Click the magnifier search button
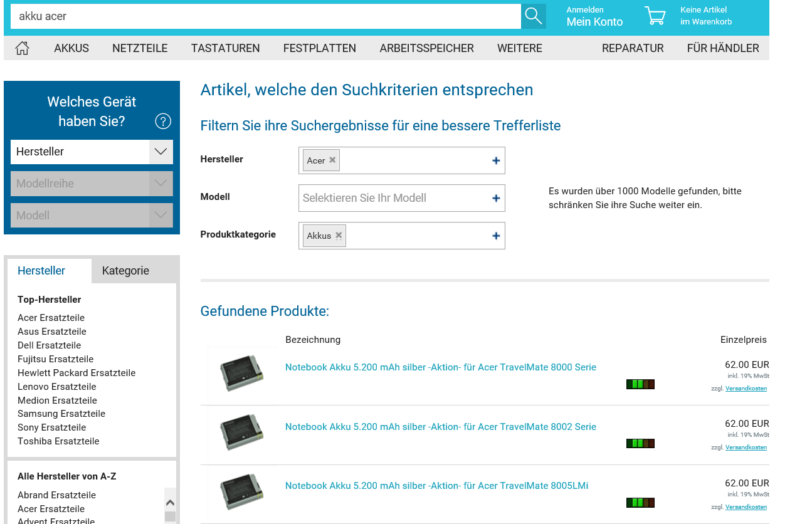812x524 pixels. 534,16
